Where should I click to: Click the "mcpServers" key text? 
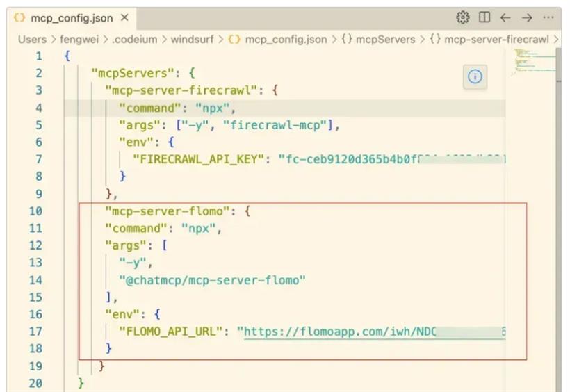[133, 74]
